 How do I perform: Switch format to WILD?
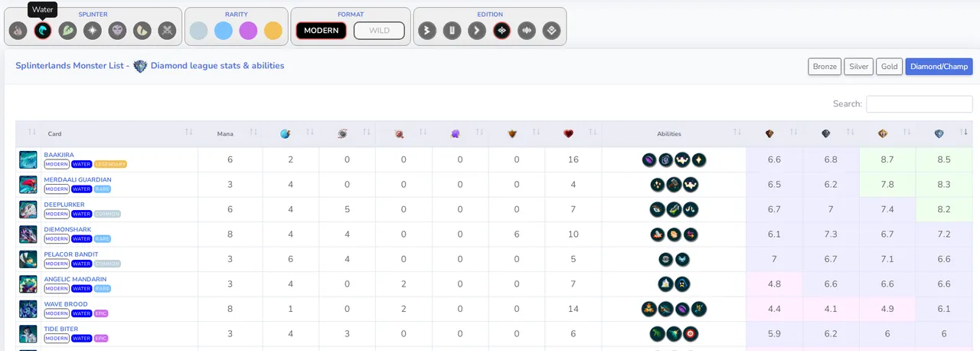[x=379, y=31]
